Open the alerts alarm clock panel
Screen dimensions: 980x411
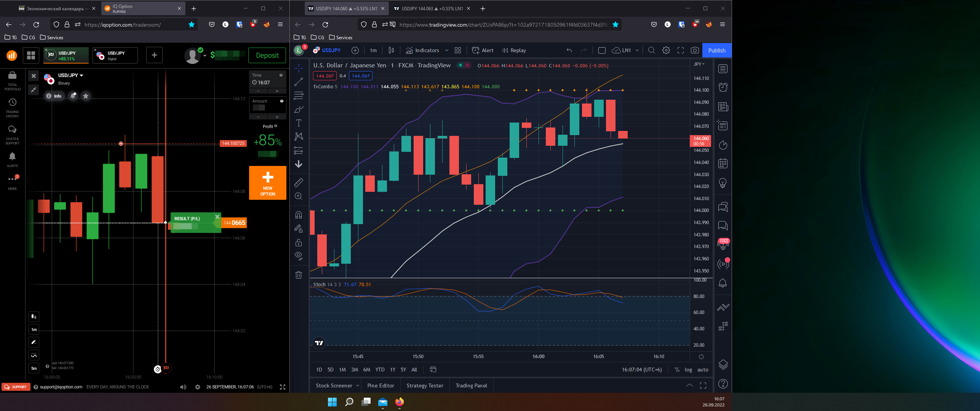(x=723, y=88)
